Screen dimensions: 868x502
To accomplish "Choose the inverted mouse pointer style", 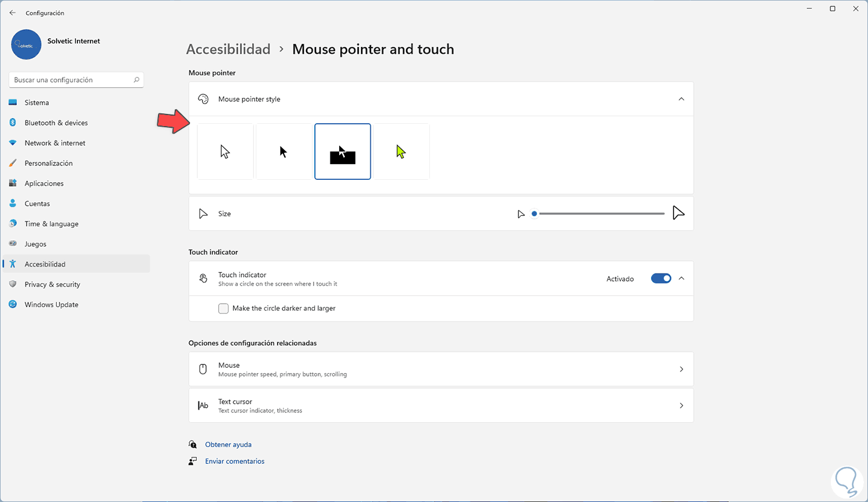I will [343, 152].
